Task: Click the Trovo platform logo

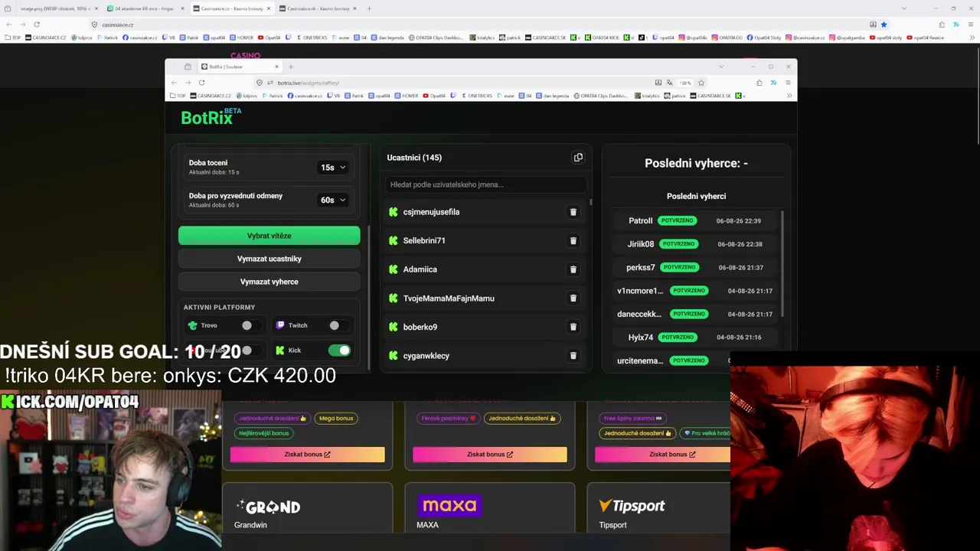Action: (192, 325)
